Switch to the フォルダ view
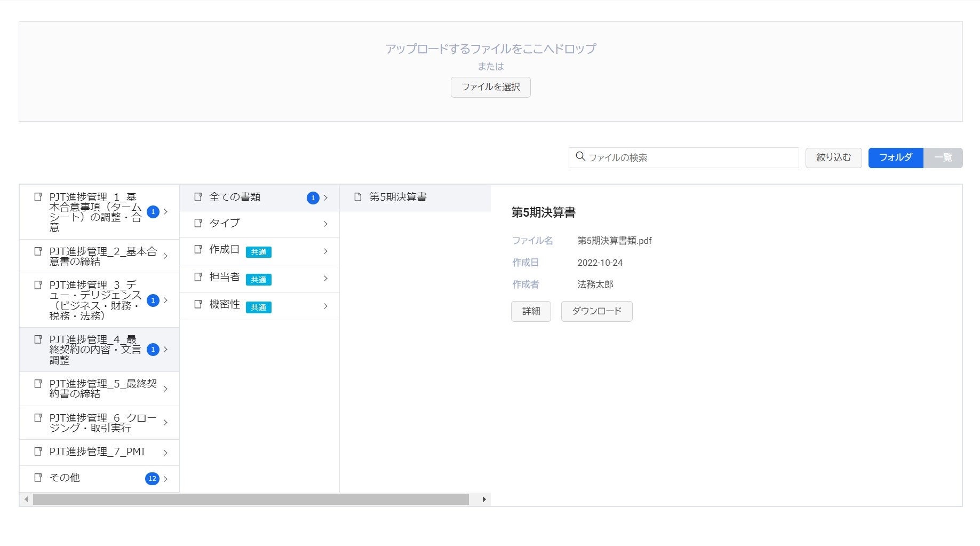This screenshot has width=980, height=546. 896,157
